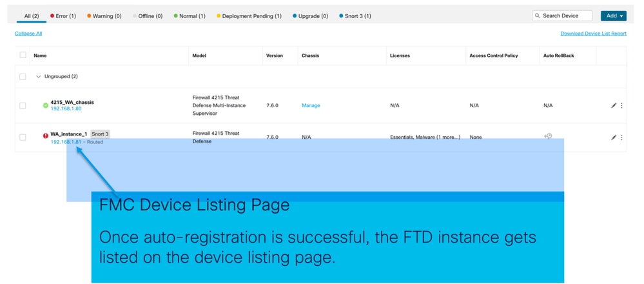The image size is (644, 284).
Task: Select the 4215_WA_chassis row checkbox
Action: pos(23,106)
